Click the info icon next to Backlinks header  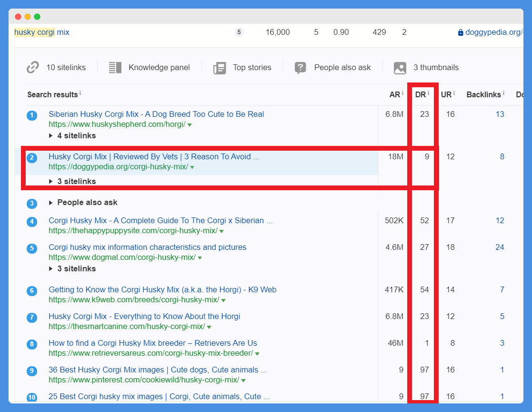pos(503,93)
